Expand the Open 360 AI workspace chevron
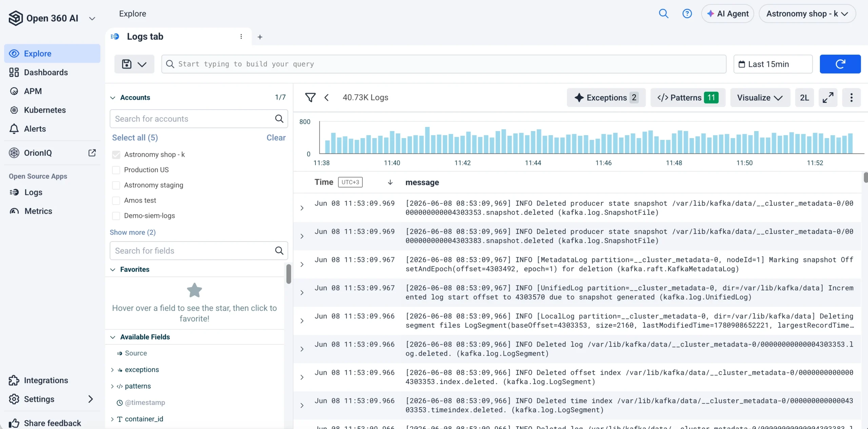Screen dimensions: 868x429 point(92,18)
